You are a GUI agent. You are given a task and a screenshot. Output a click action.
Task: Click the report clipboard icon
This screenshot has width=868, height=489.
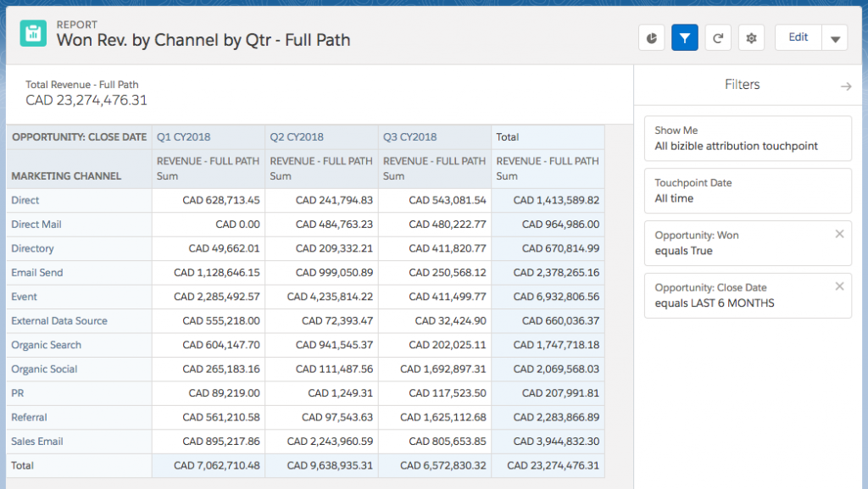click(33, 33)
